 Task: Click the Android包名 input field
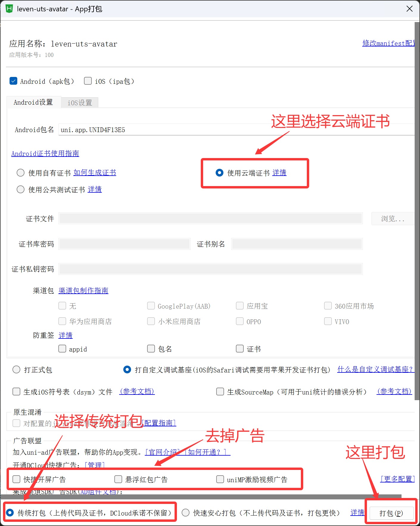[x=237, y=129]
